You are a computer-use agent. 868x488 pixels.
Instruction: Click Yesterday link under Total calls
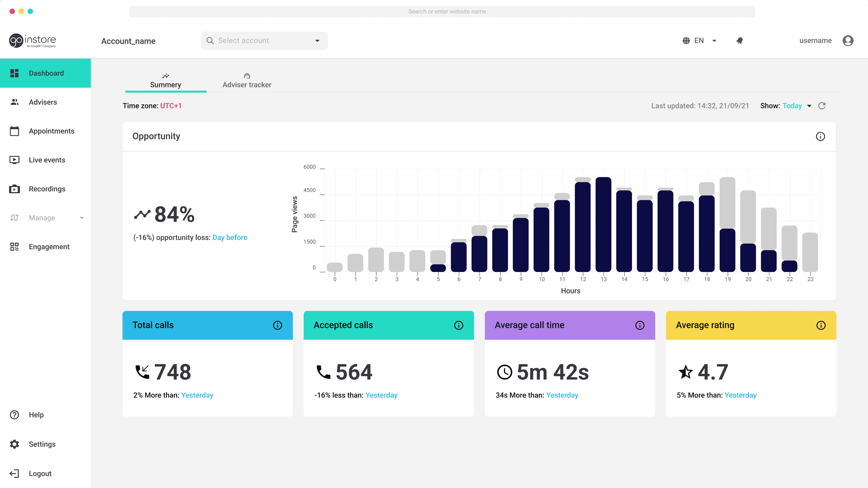[197, 395]
